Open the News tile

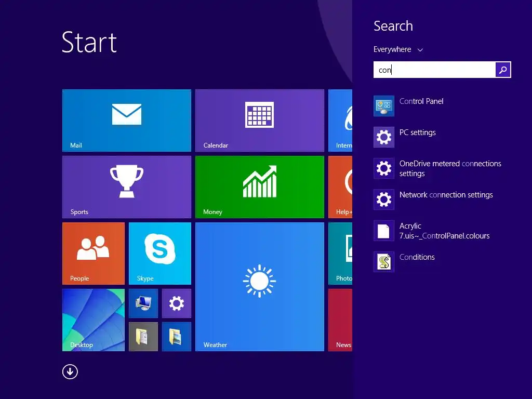pos(340,320)
